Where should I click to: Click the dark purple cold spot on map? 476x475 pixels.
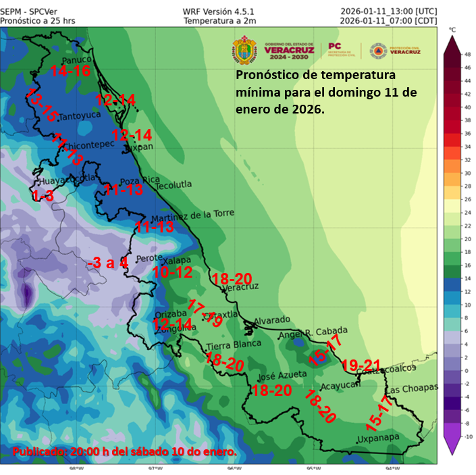click(x=27, y=294)
